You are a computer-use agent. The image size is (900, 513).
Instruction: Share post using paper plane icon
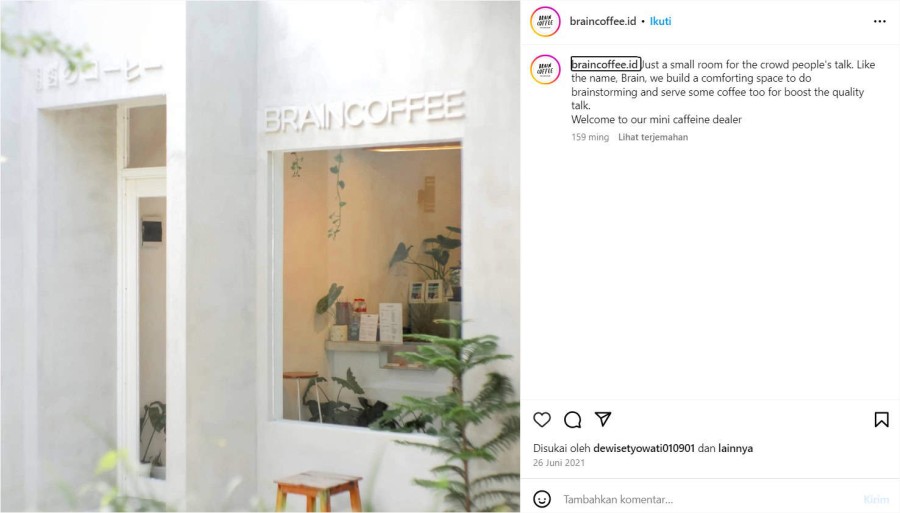point(603,419)
